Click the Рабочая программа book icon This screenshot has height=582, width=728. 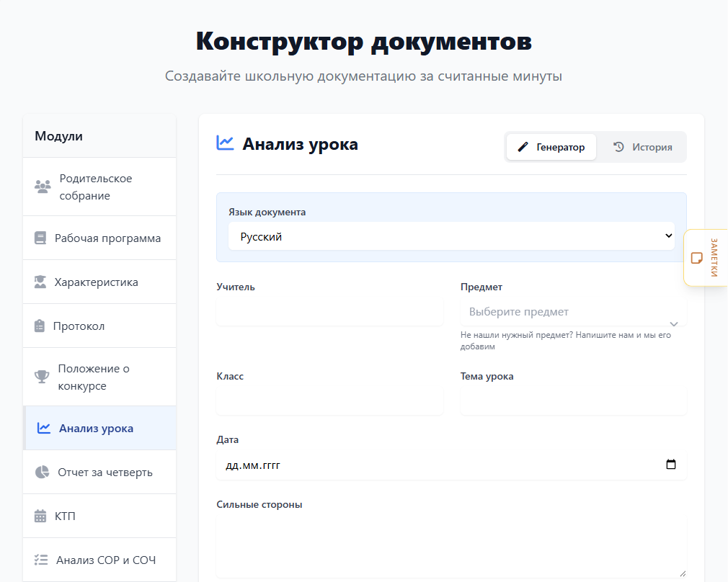tap(40, 238)
